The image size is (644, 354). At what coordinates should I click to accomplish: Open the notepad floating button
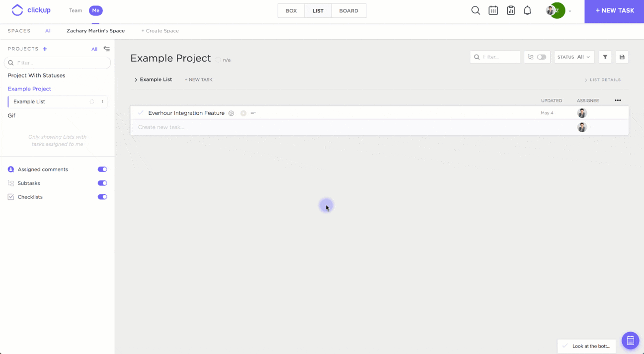[630, 341]
